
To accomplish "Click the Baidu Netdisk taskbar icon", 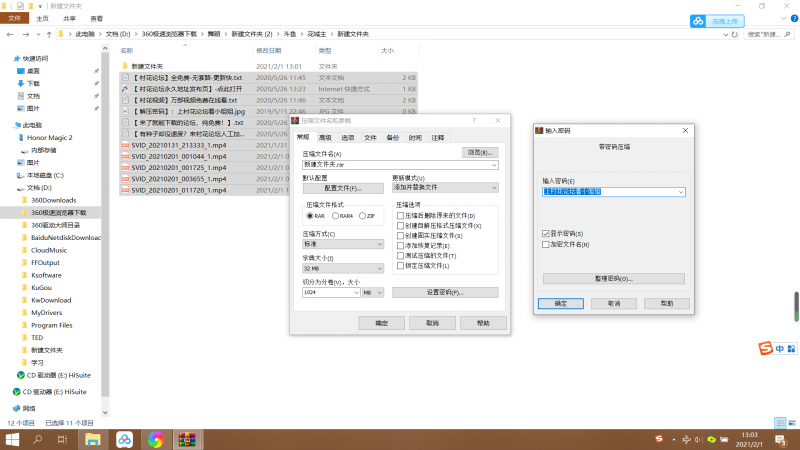I will point(123,438).
